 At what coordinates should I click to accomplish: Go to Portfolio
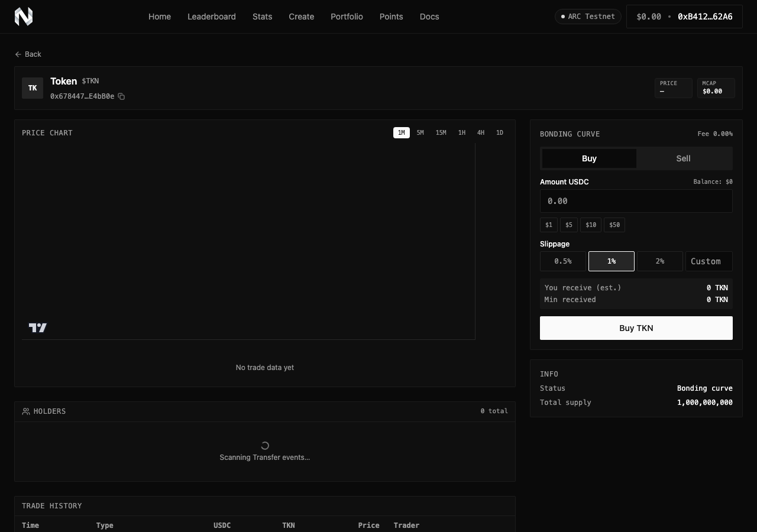coord(347,17)
